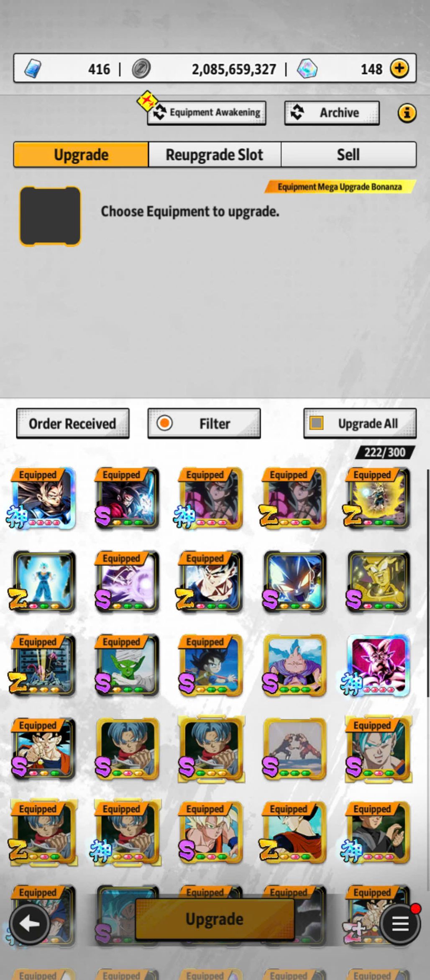Open the Order Received sort dropdown
The height and width of the screenshot is (980, 430).
(x=73, y=423)
